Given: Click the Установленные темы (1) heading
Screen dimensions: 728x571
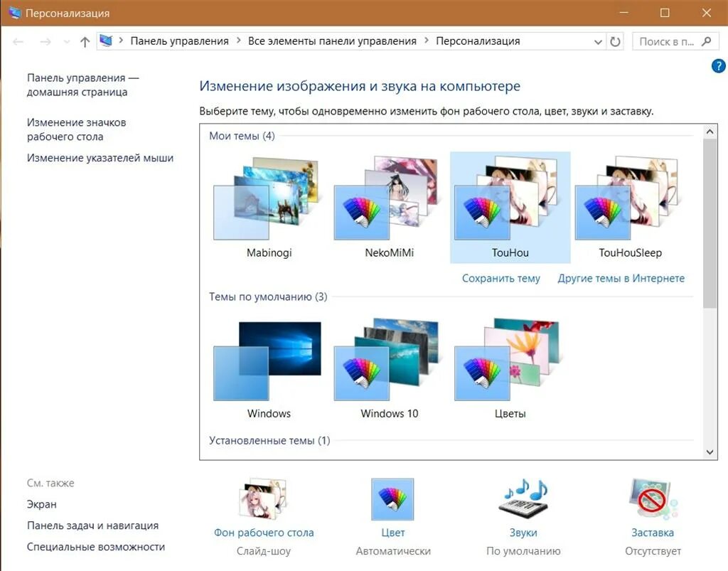Looking at the screenshot, I should pos(269,441).
